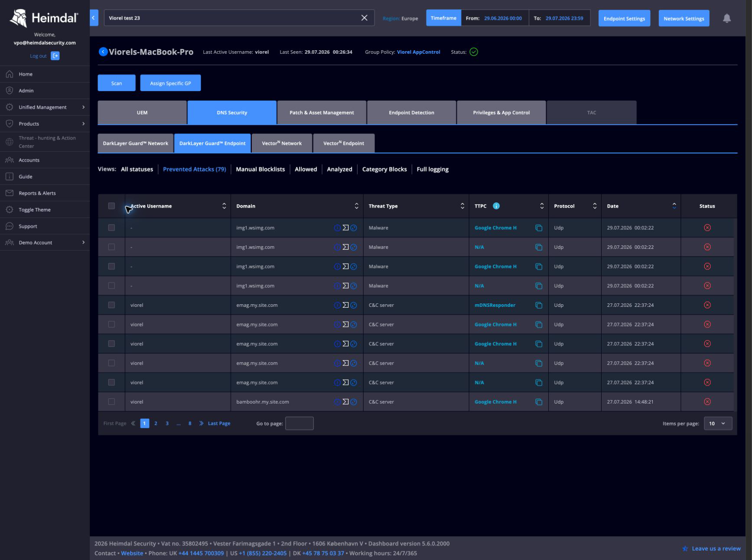The width and height of the screenshot is (752, 560).
Task: Sort the table by Domain arrows
Action: point(356,206)
